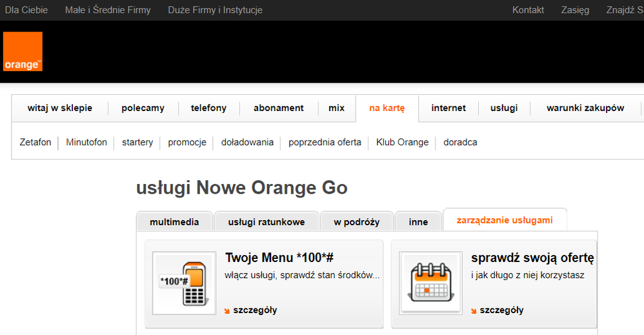The width and height of the screenshot is (644, 335).
Task: Click Kontakt in the top bar
Action: point(528,10)
